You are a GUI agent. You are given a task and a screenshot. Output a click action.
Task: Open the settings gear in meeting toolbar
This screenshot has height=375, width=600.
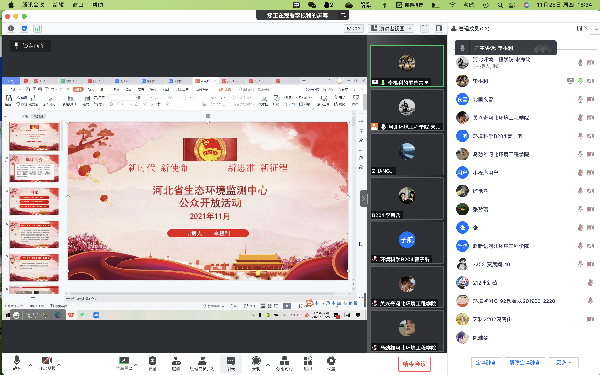point(331,363)
